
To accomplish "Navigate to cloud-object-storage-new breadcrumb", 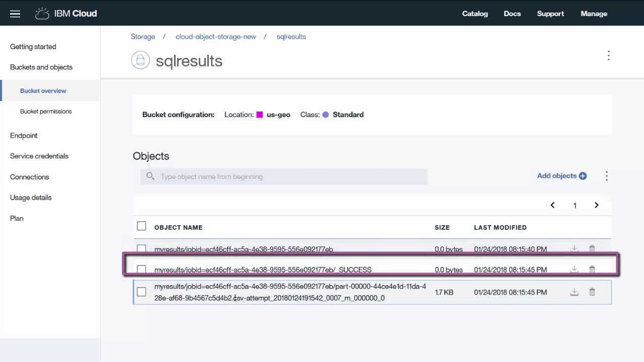I will (x=216, y=37).
